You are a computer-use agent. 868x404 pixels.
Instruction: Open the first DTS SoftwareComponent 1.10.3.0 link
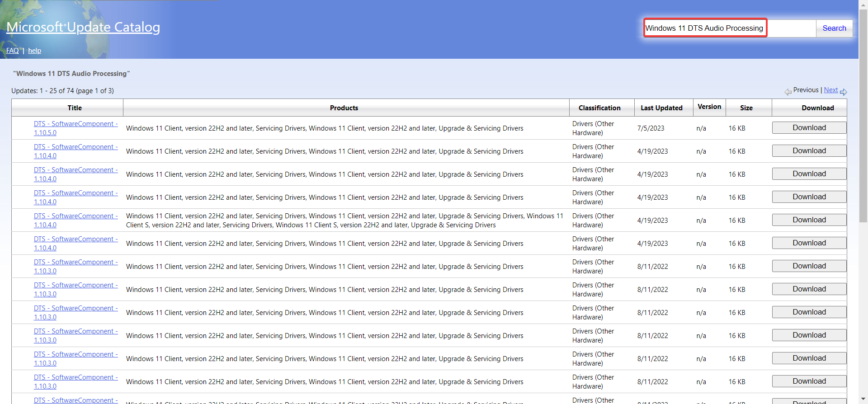click(76, 267)
